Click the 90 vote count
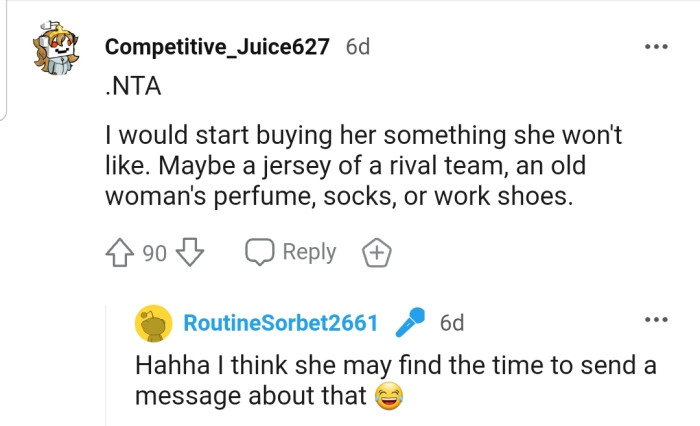Screen dimensions: 700x426 (154, 254)
